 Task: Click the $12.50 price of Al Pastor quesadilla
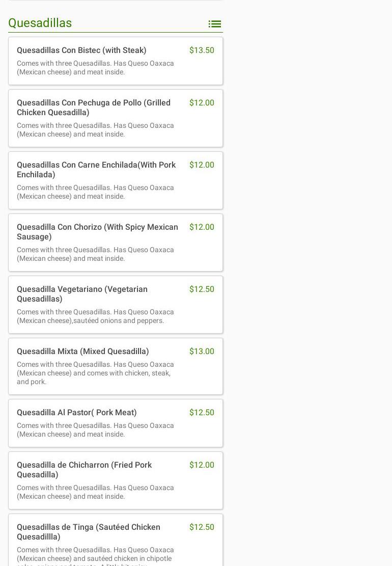[202, 412]
